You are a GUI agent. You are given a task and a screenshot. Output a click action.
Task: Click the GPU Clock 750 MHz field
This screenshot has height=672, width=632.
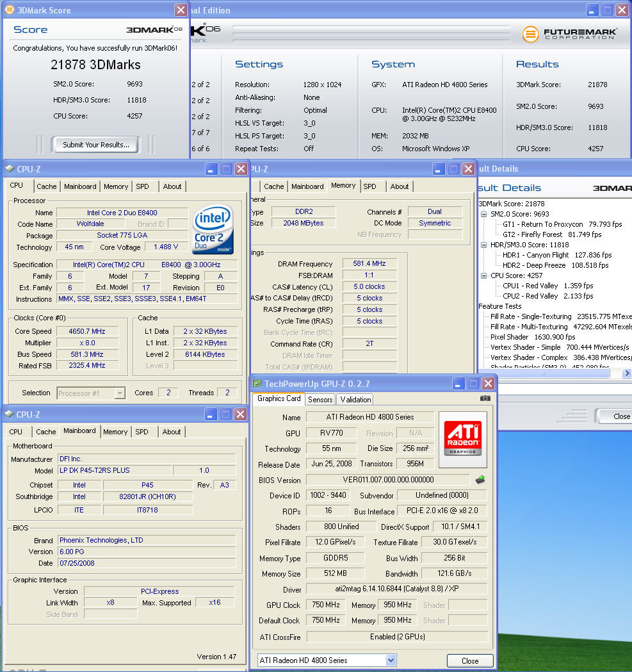coord(326,605)
